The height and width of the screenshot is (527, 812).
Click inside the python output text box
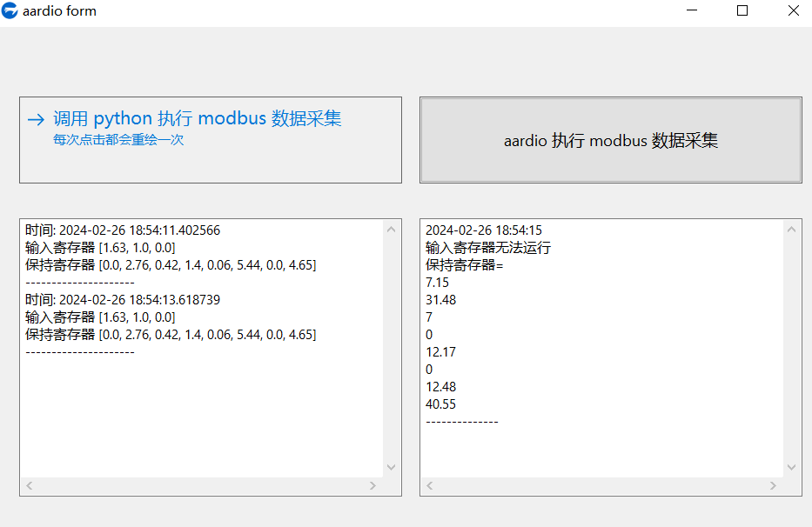[202, 349]
